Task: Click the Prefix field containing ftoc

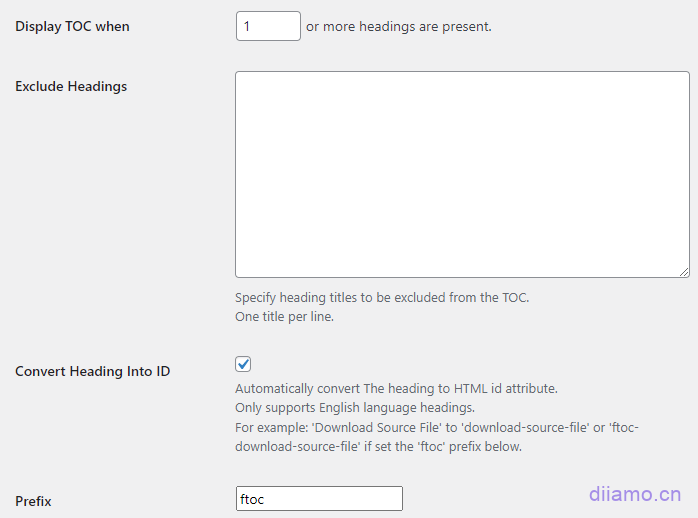Action: [x=318, y=498]
